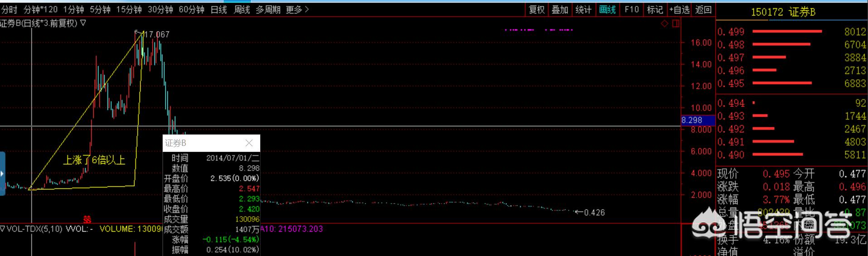Click the 17.067 peak price marker
Viewport: 868px width, 256px height.
tap(155, 34)
